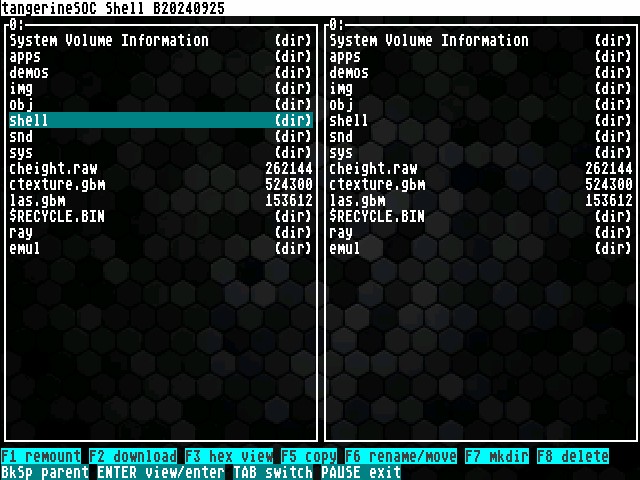The height and width of the screenshot is (480, 640).
Task: Select 'emul' directory in right panel
Action: [481, 248]
